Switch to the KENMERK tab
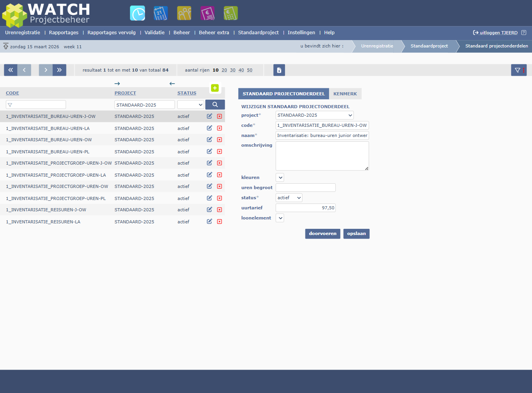This screenshot has height=393, width=532. pos(345,94)
